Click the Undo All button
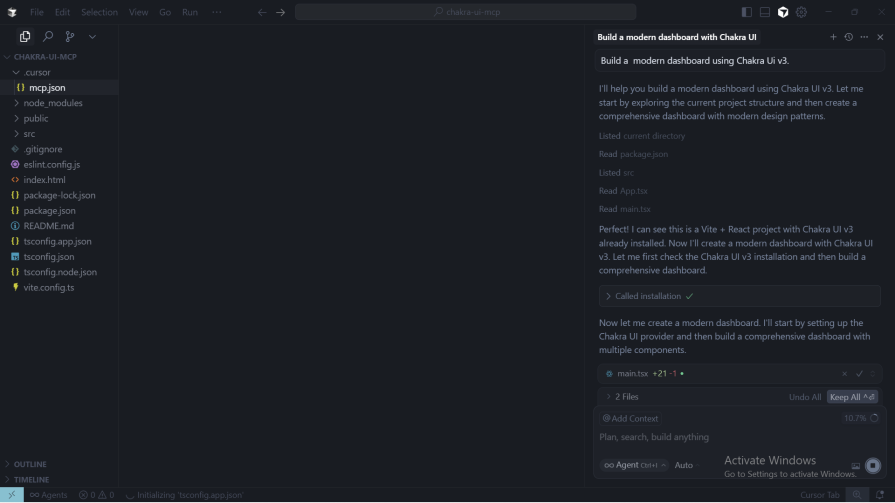895x503 pixels. 804,397
